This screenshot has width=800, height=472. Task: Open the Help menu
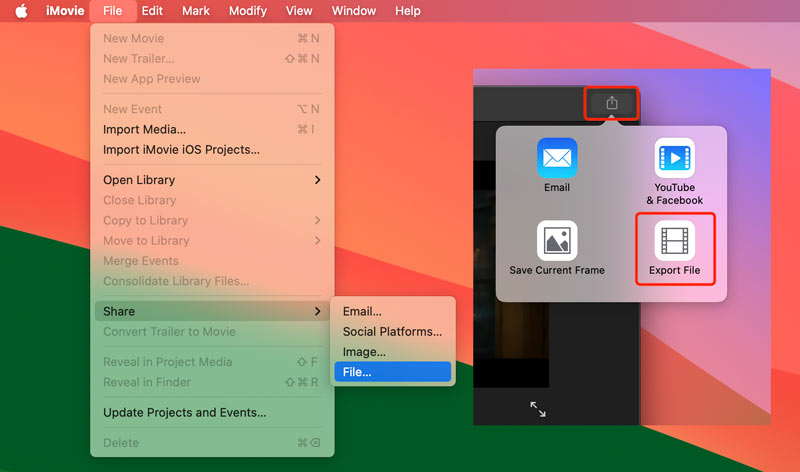coord(408,11)
